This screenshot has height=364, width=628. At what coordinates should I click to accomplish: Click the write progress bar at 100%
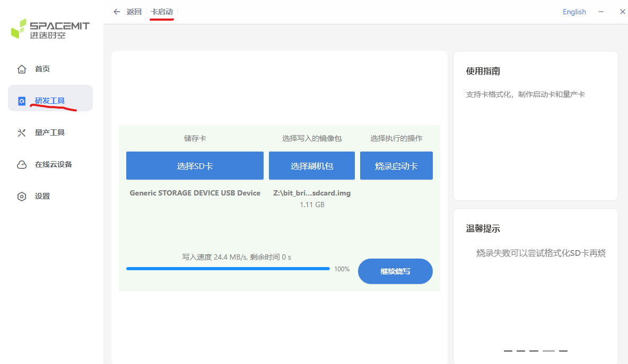point(228,269)
